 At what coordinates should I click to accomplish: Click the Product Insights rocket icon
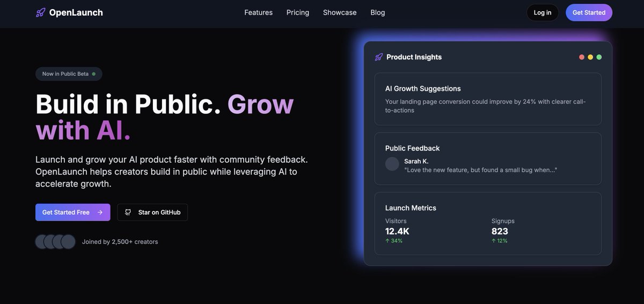coord(379,57)
